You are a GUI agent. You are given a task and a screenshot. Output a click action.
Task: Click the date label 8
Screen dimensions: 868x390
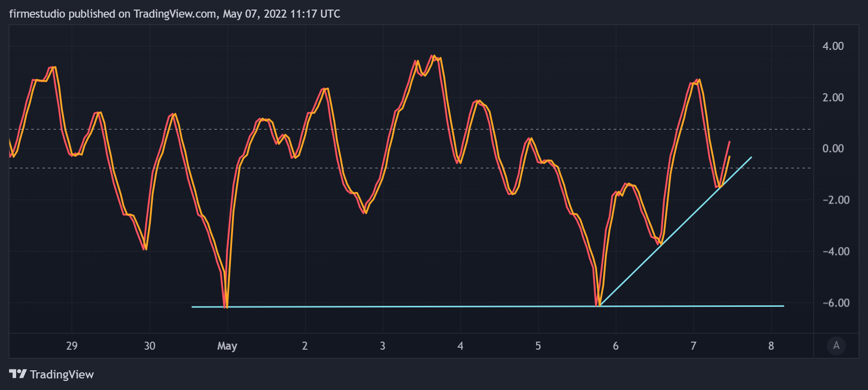pyautogui.click(x=771, y=346)
